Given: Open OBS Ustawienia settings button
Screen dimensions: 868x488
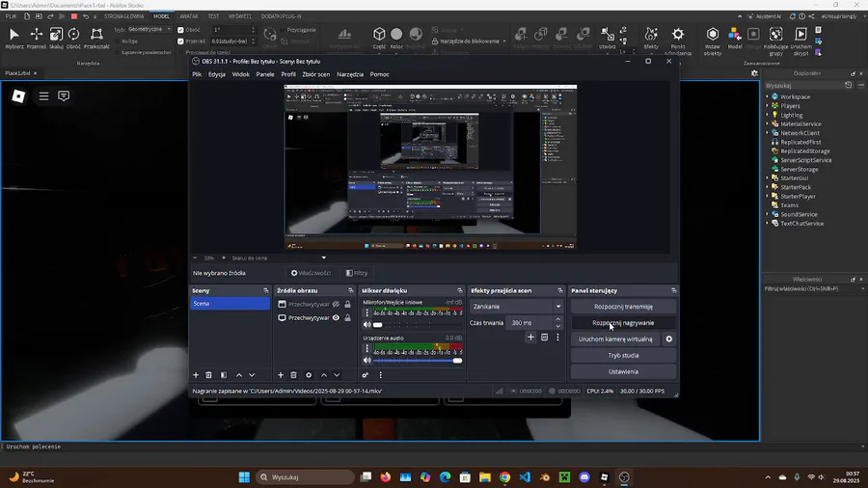Looking at the screenshot, I should (x=623, y=372).
